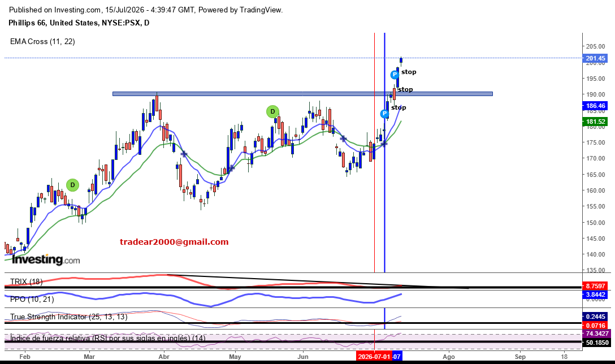Select the blue horizontal resistance zone at 190

tap(302, 94)
